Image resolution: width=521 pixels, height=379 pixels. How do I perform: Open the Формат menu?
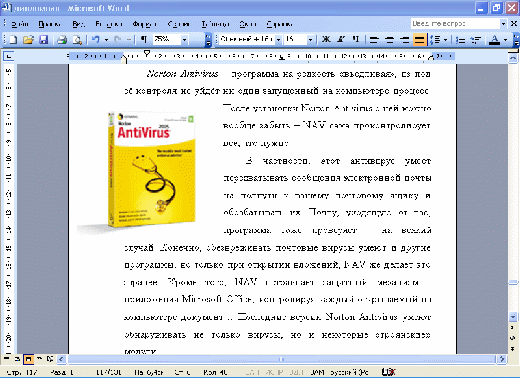144,24
